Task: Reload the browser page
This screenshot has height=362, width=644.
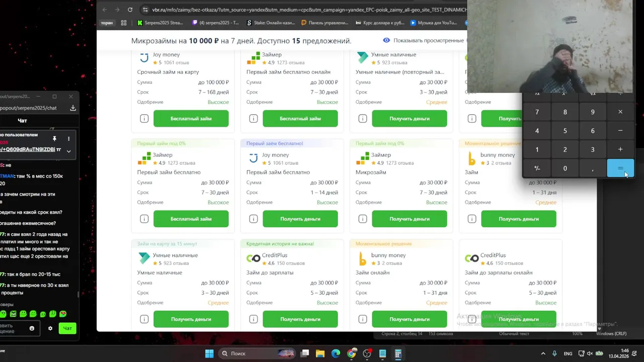Action: (130, 10)
